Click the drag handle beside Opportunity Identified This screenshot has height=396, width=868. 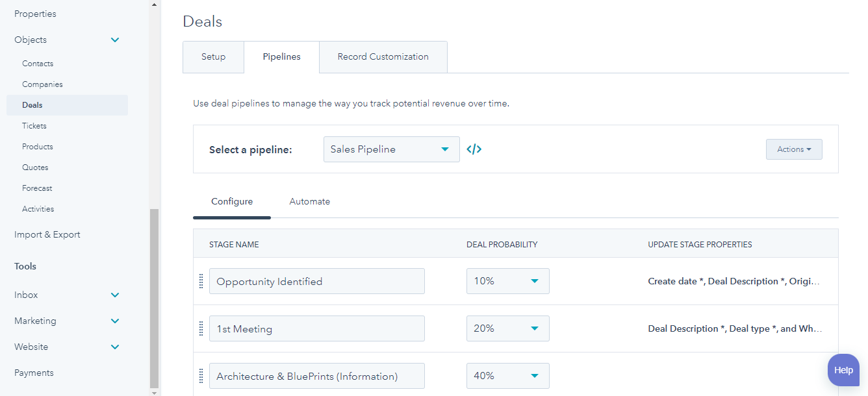pyautogui.click(x=201, y=281)
